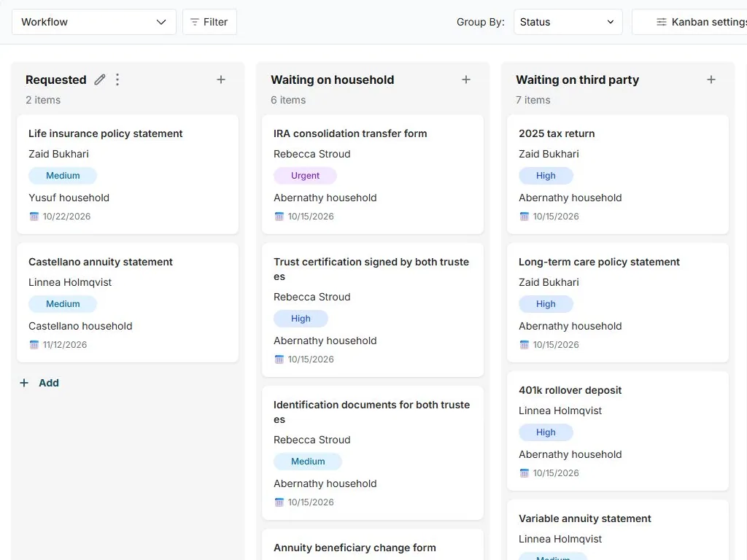Viewport: 747px width, 560px height.
Task: Add item with Waiting on household plus icon
Action: point(466,79)
